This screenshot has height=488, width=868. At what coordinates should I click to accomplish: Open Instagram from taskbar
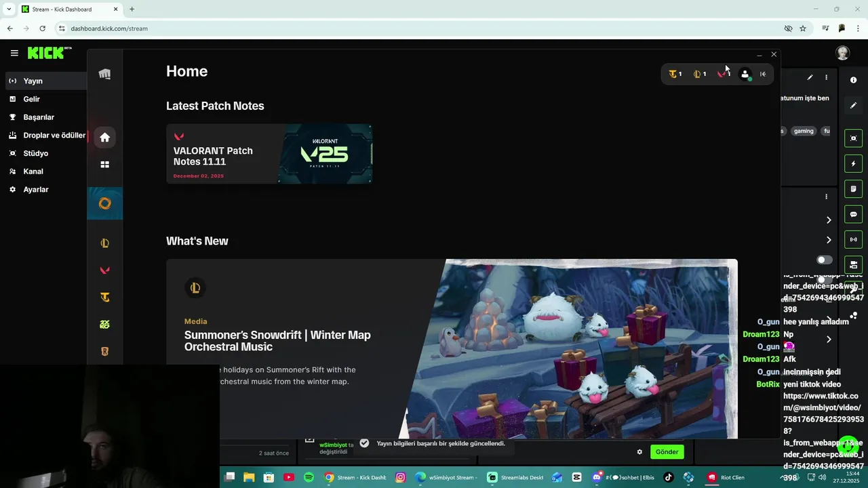pyautogui.click(x=400, y=477)
